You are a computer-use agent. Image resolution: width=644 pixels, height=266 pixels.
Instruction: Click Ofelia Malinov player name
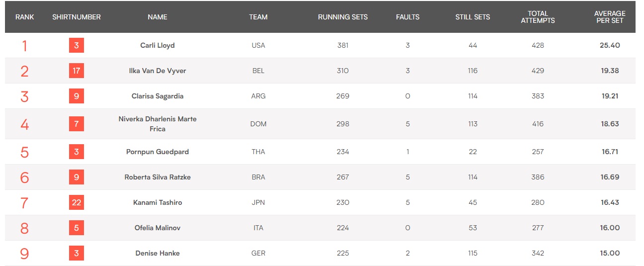(x=158, y=228)
